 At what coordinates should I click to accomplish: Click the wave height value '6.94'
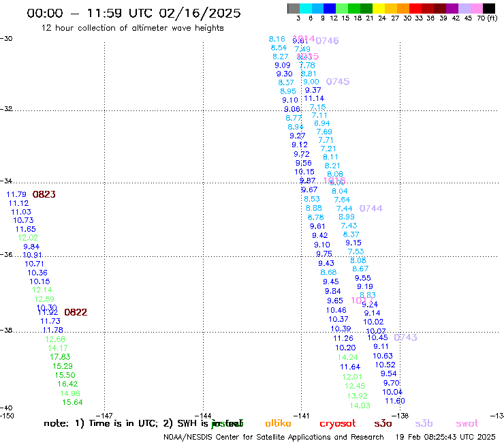point(321,123)
